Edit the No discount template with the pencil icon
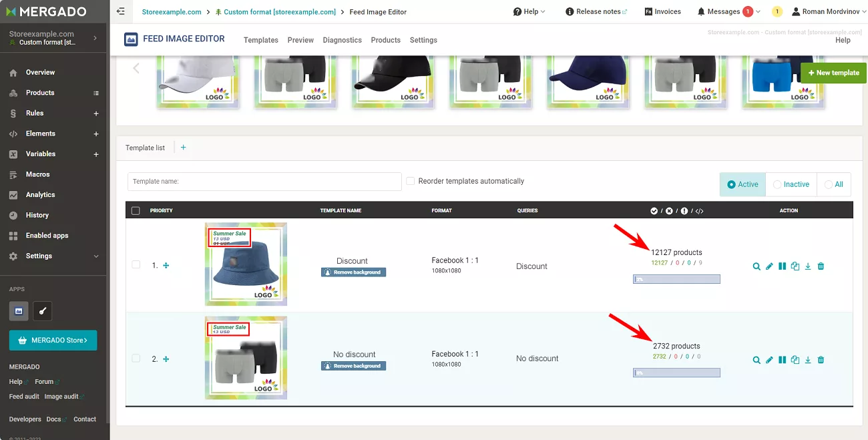This screenshot has height=440, width=868. pyautogui.click(x=769, y=360)
